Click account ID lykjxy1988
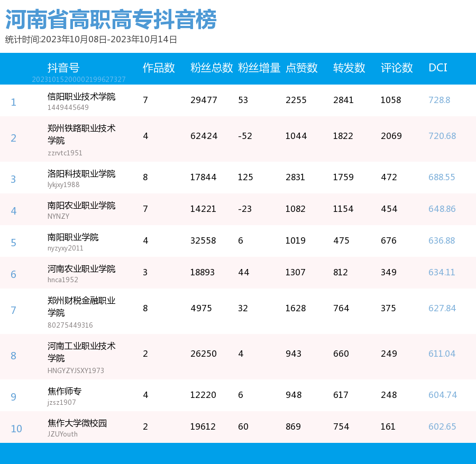The image size is (476, 464). [63, 184]
